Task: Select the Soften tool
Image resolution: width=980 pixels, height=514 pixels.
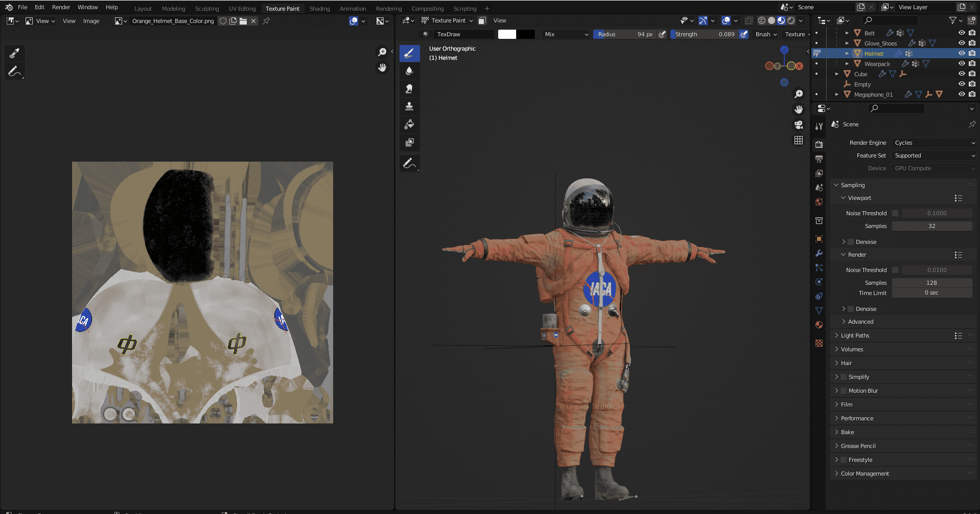Action: tap(409, 71)
